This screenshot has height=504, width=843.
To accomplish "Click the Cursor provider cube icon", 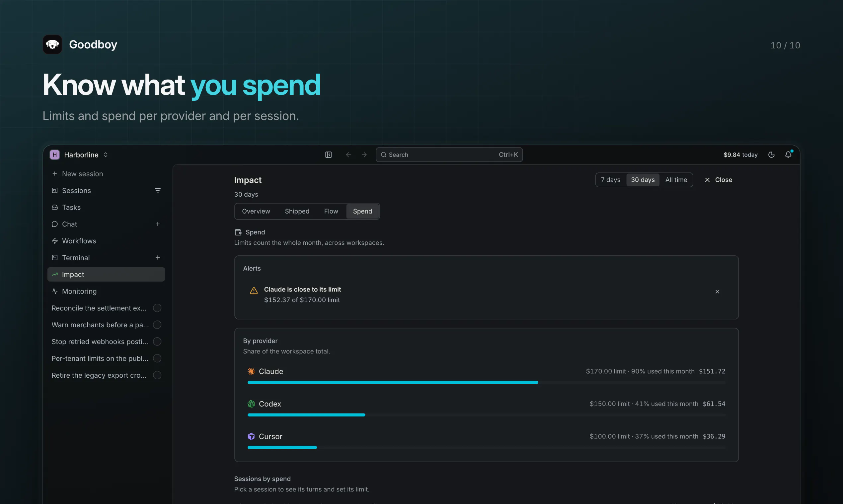I will point(251,436).
